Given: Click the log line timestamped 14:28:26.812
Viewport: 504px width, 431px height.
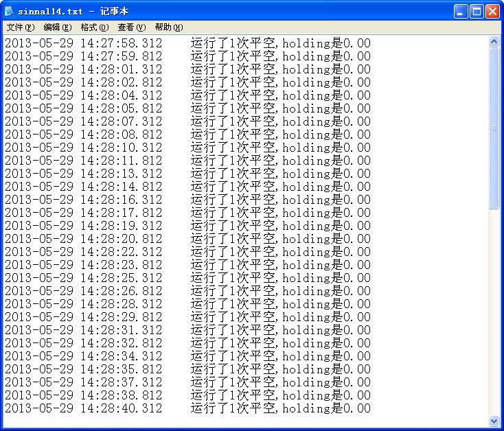Looking at the screenshot, I should (x=187, y=291).
